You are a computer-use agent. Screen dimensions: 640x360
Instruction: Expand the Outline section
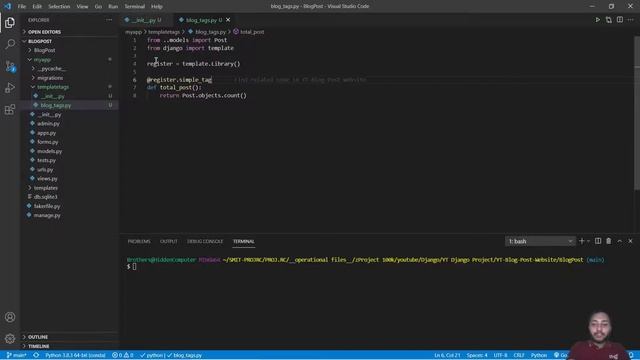click(x=69, y=337)
